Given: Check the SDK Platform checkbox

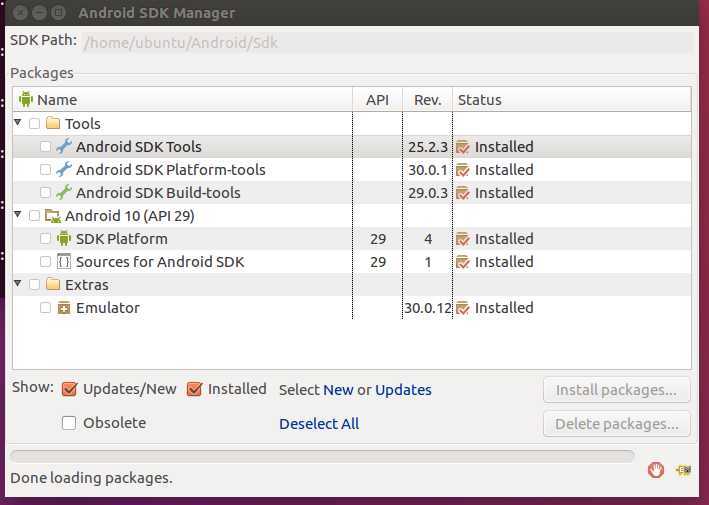Looking at the screenshot, I should coord(45,239).
